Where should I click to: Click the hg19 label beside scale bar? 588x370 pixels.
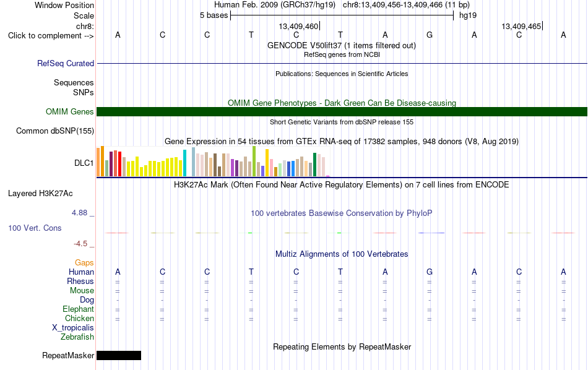tap(468, 15)
